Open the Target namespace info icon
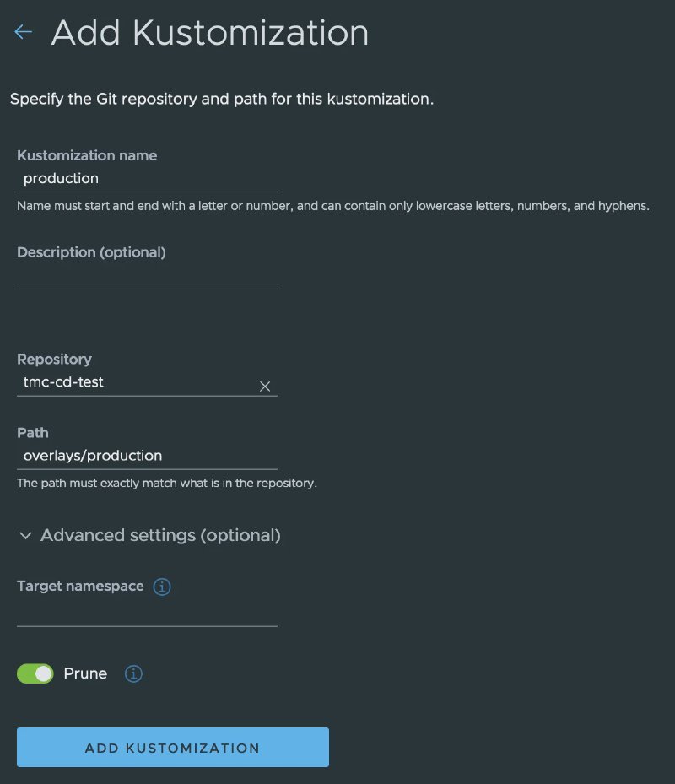The width and height of the screenshot is (675, 784). click(161, 587)
